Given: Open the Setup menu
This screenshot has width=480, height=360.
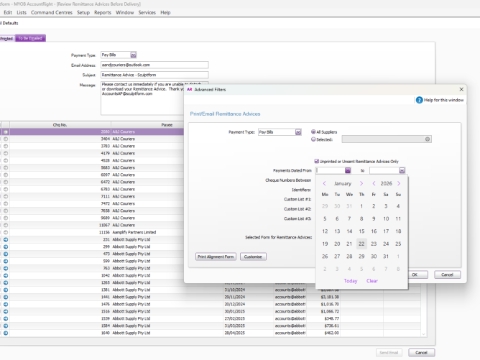Looking at the screenshot, I should click(x=83, y=12).
